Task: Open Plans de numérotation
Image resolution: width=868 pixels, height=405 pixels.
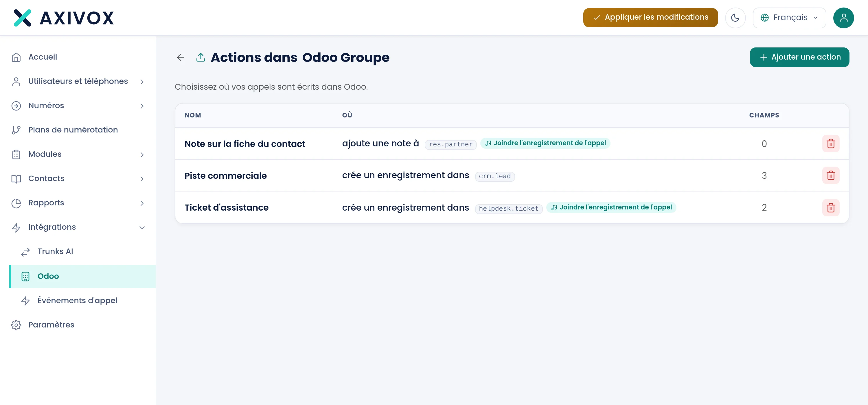Action: (78, 130)
